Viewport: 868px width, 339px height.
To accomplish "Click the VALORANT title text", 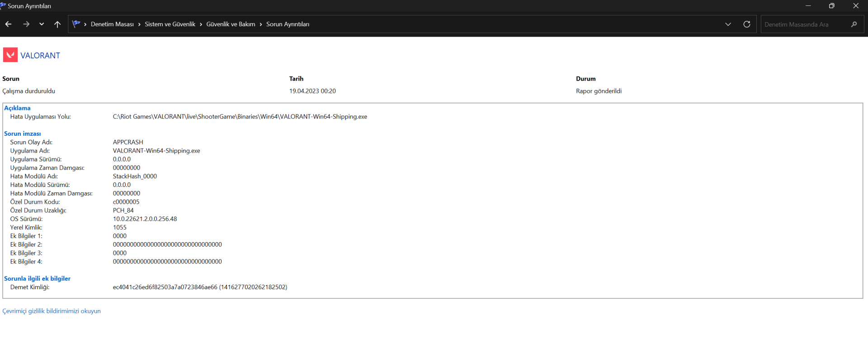I will pyautogui.click(x=40, y=55).
